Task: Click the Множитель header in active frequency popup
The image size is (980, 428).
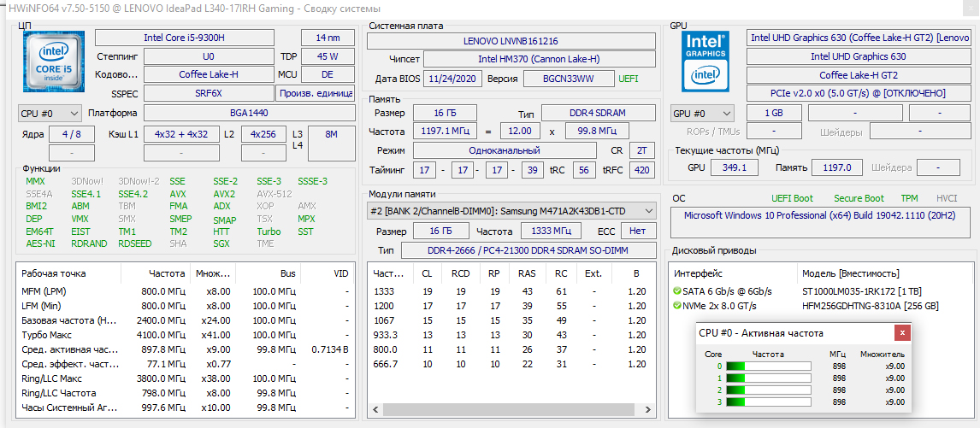Action: click(x=882, y=355)
